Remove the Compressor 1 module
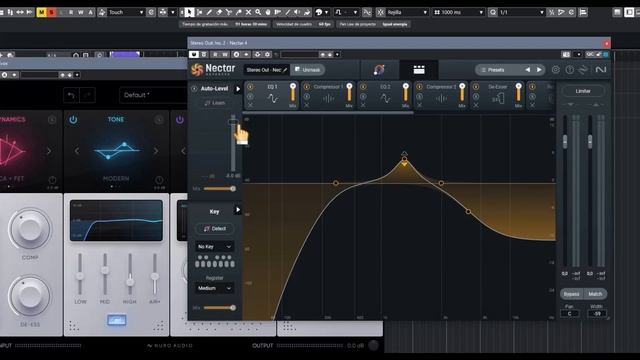Screen dimensions: 640x360 tap(307, 105)
